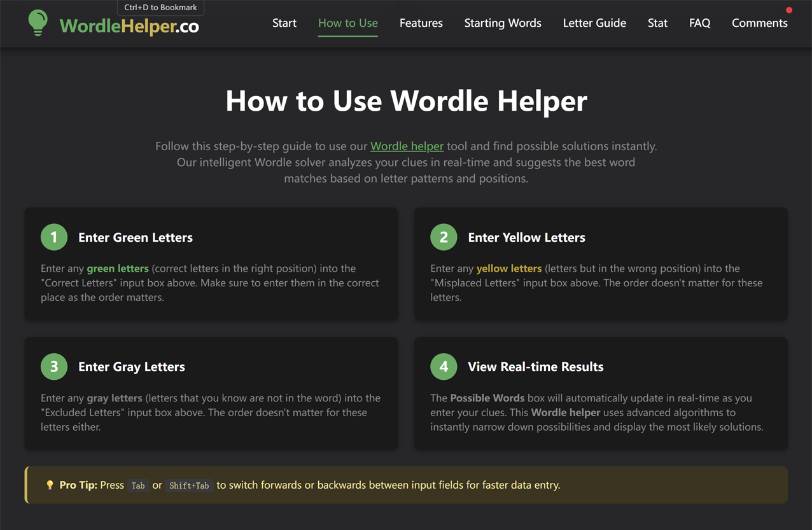Click the "3" badge on Enter Gray Letters

tap(54, 366)
